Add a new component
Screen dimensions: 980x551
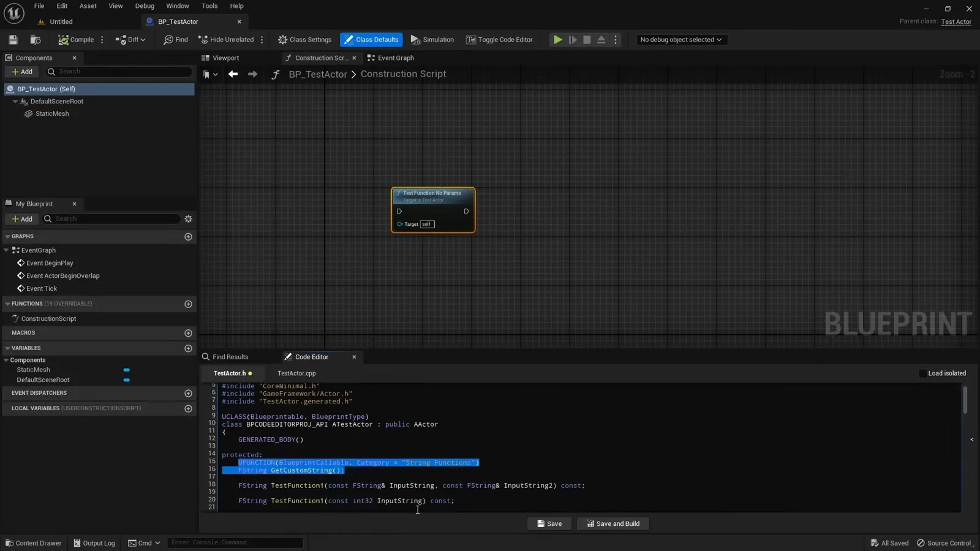coord(22,72)
